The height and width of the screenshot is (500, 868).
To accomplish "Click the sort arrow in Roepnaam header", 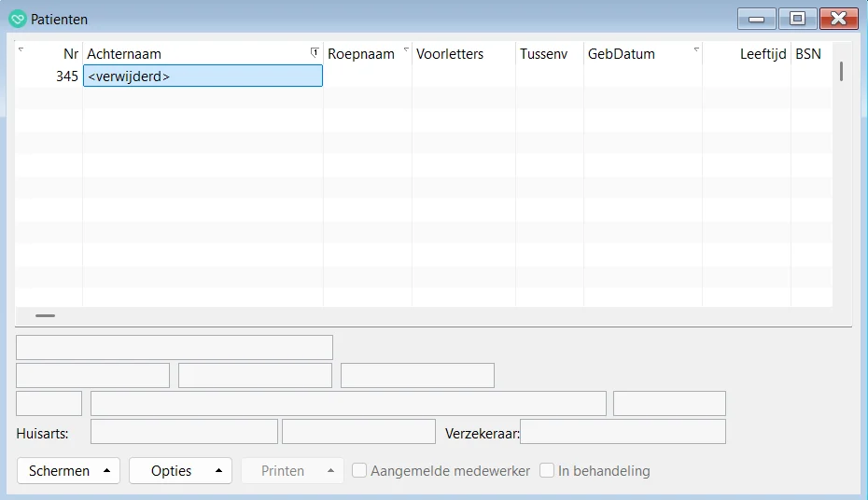I will pos(406,49).
